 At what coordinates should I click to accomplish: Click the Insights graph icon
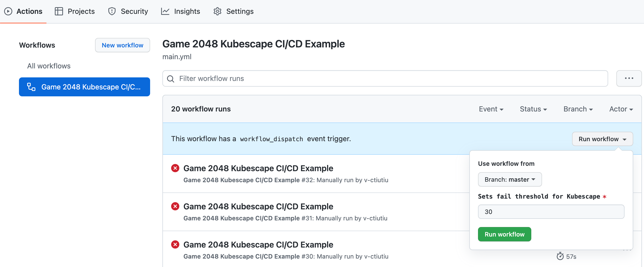(165, 11)
